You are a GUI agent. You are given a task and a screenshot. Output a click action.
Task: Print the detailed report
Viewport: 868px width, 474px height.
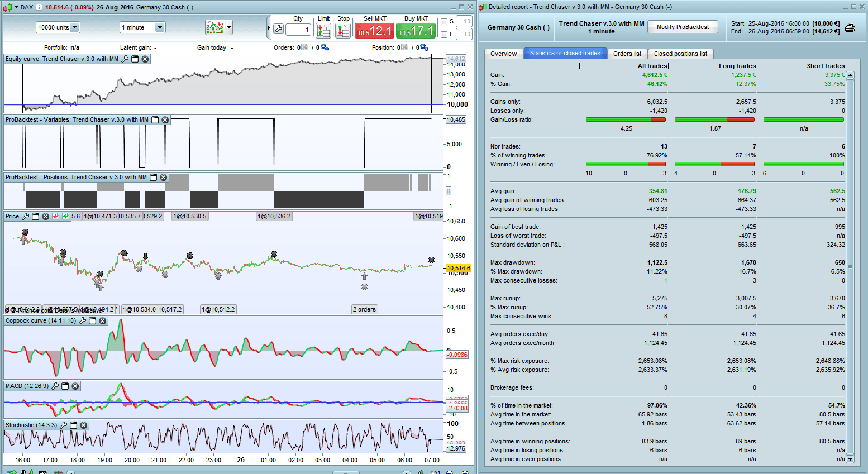click(x=850, y=27)
